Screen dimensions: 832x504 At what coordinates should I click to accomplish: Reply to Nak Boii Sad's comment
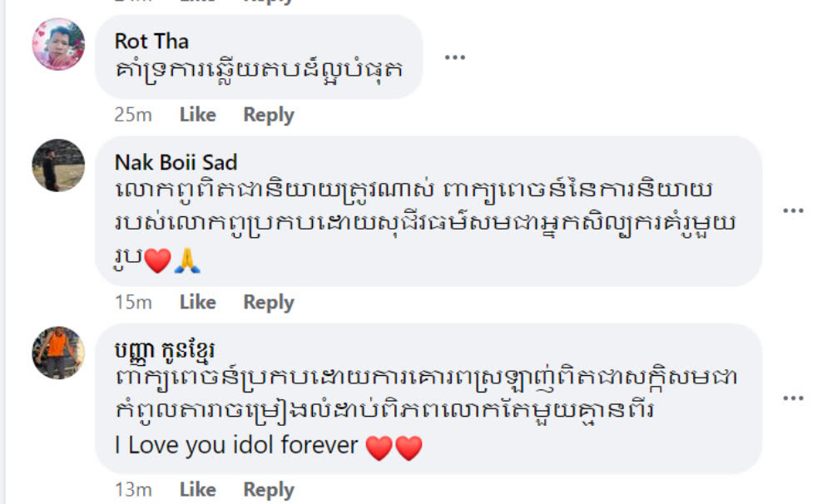[268, 302]
